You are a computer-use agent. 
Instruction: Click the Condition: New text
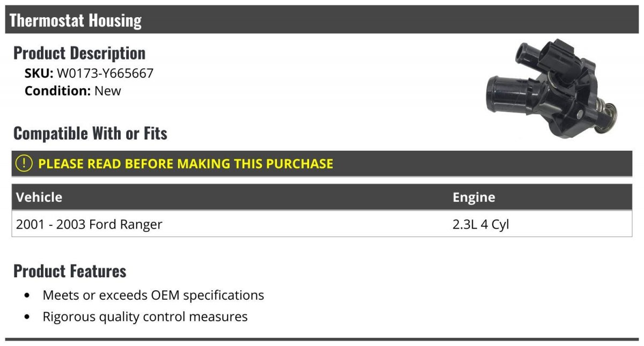coord(73,91)
